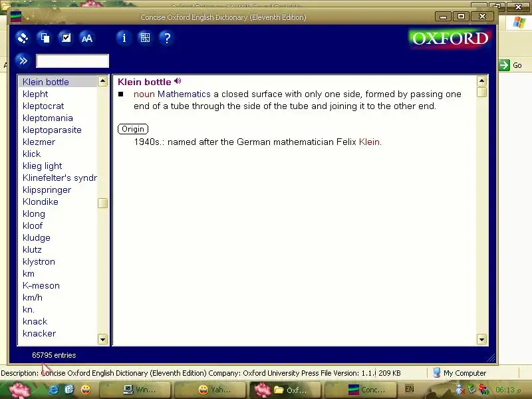Select the Klondike entry
Viewport: 532px width, 399px height.
41,202
